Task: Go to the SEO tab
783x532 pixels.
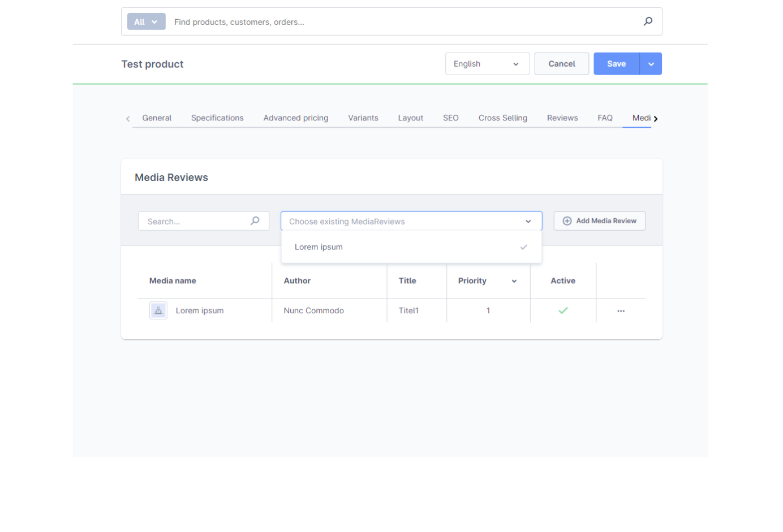Action: pyautogui.click(x=451, y=118)
